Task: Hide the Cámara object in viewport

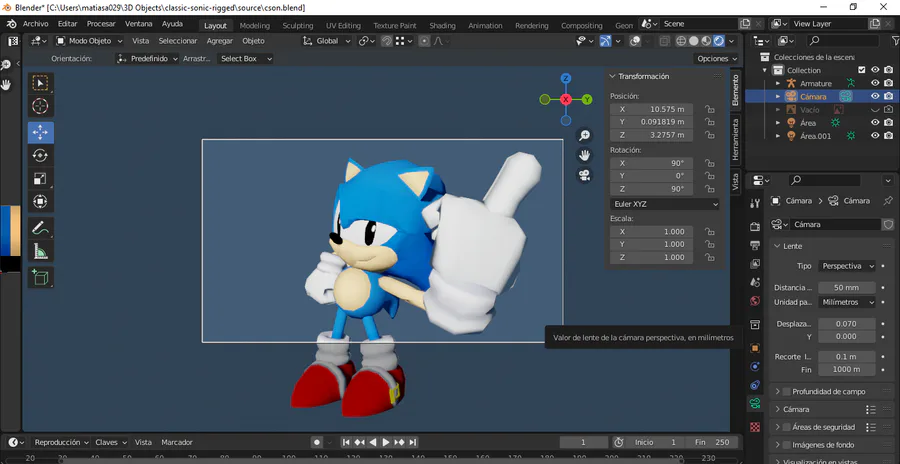Action: coord(875,96)
